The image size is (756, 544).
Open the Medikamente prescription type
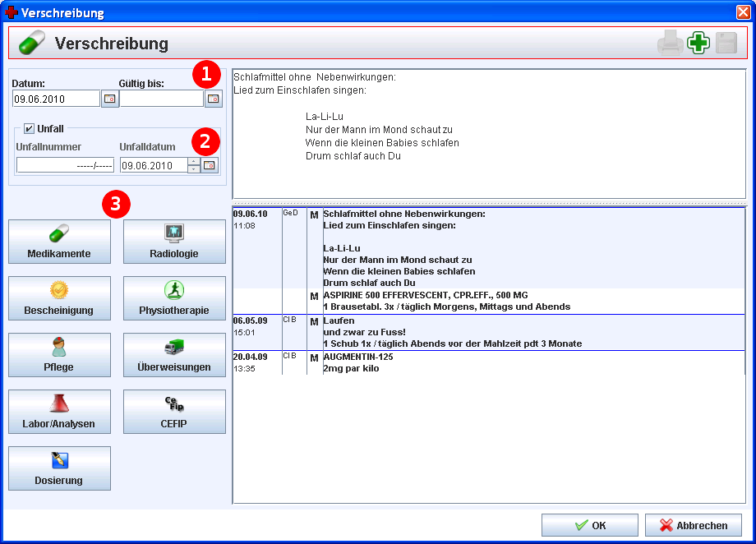59,242
